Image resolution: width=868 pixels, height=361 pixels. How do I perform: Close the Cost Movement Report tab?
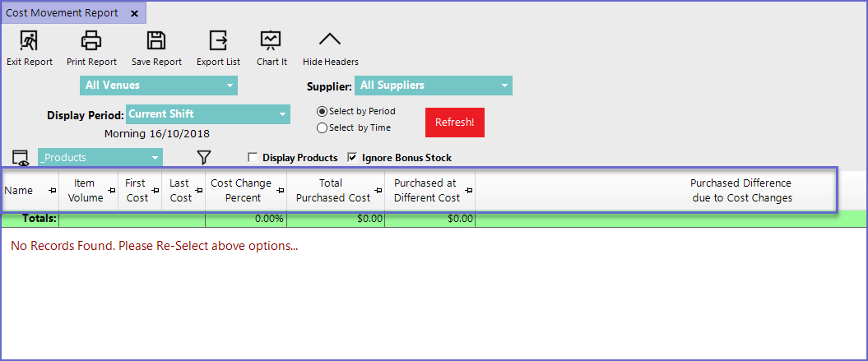tap(134, 14)
